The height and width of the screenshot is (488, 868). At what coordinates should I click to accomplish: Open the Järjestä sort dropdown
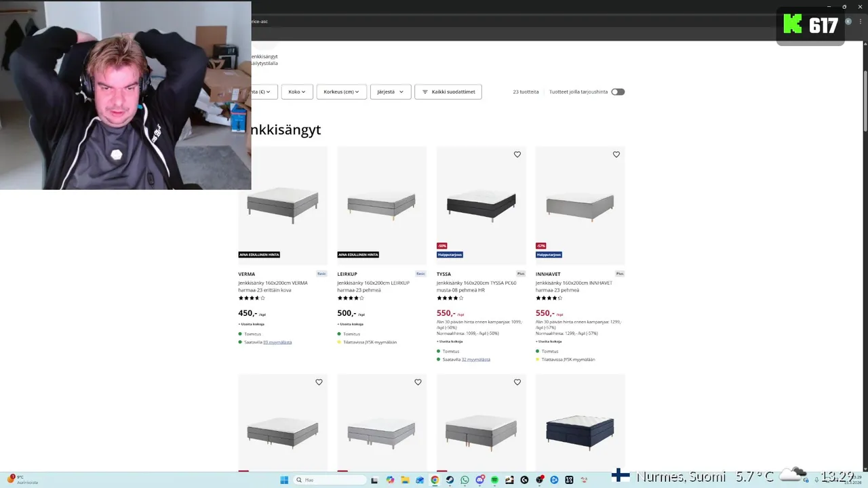pos(391,91)
